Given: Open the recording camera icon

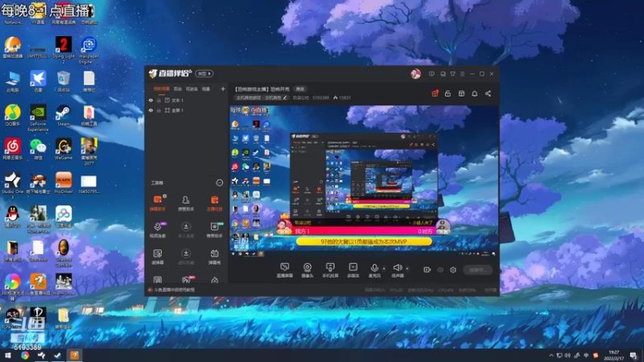Looking at the screenshot, I should (x=427, y=269).
